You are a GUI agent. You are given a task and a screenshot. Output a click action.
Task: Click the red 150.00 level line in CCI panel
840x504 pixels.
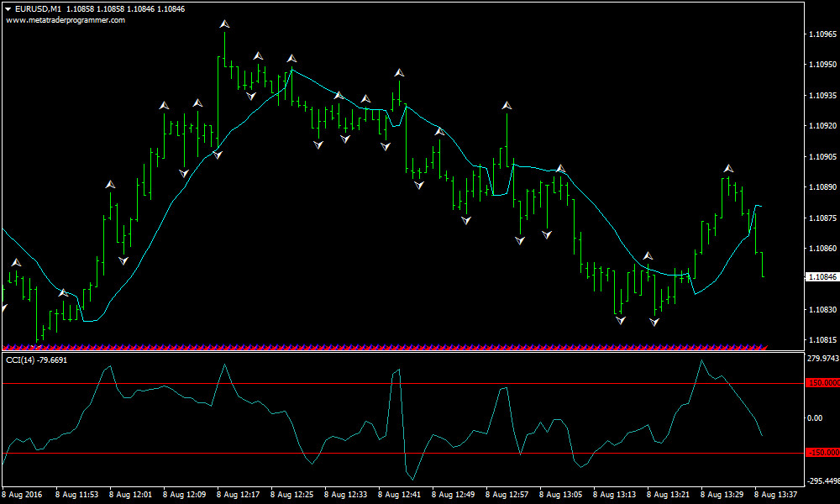[x=336, y=382]
